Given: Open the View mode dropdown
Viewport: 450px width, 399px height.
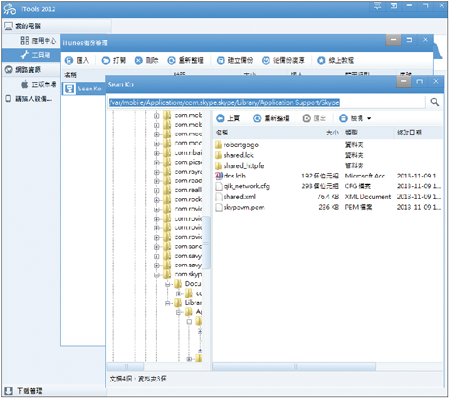Looking at the screenshot, I should (356, 118).
